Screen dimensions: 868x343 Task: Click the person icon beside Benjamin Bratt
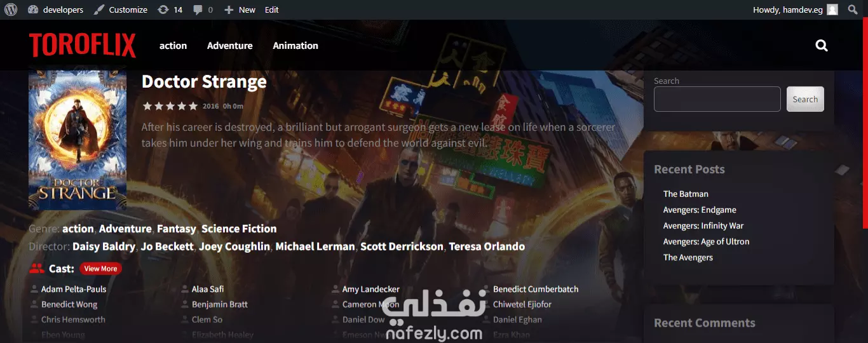click(185, 304)
